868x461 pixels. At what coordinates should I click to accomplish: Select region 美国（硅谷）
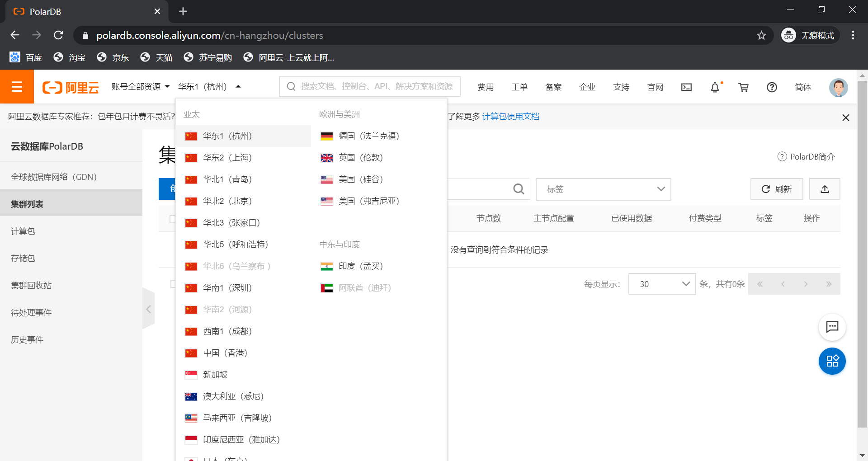coord(379,179)
